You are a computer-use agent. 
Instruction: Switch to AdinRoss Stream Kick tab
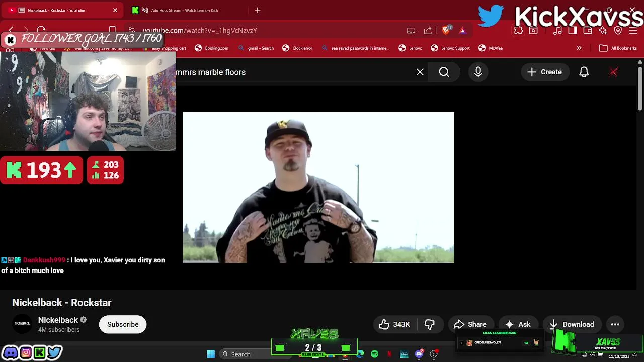tap(185, 10)
